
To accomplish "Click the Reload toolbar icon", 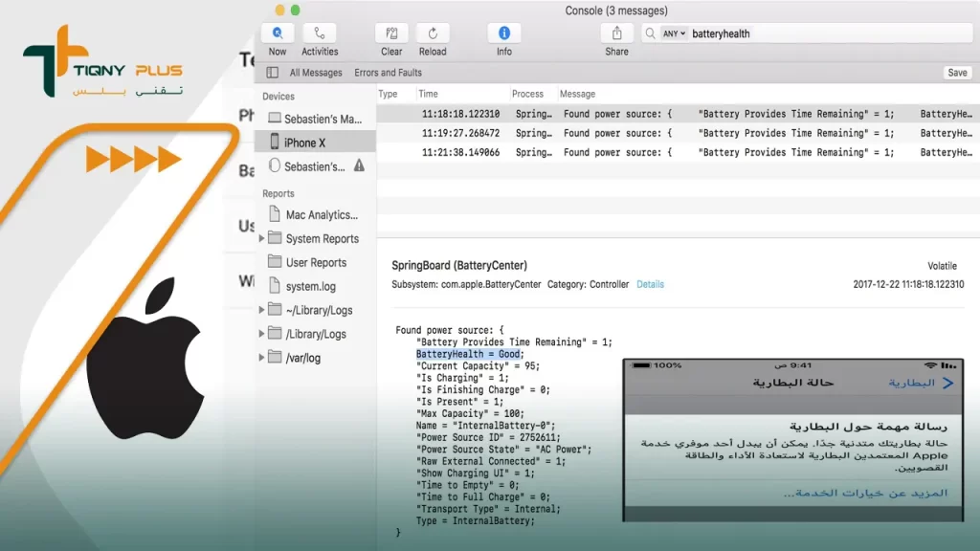I will pos(433,33).
